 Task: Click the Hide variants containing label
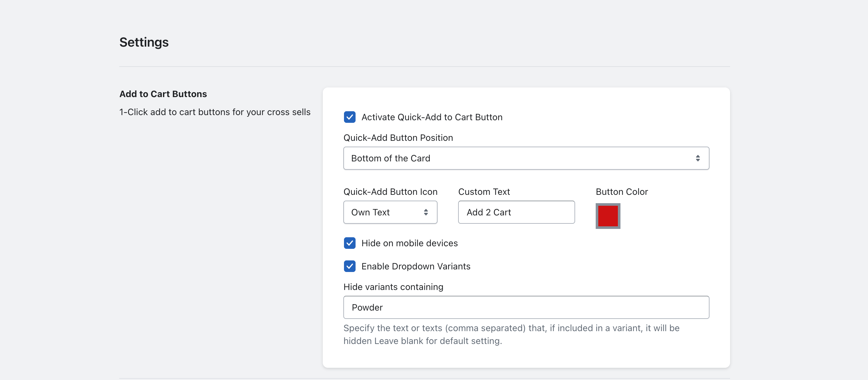(x=393, y=287)
